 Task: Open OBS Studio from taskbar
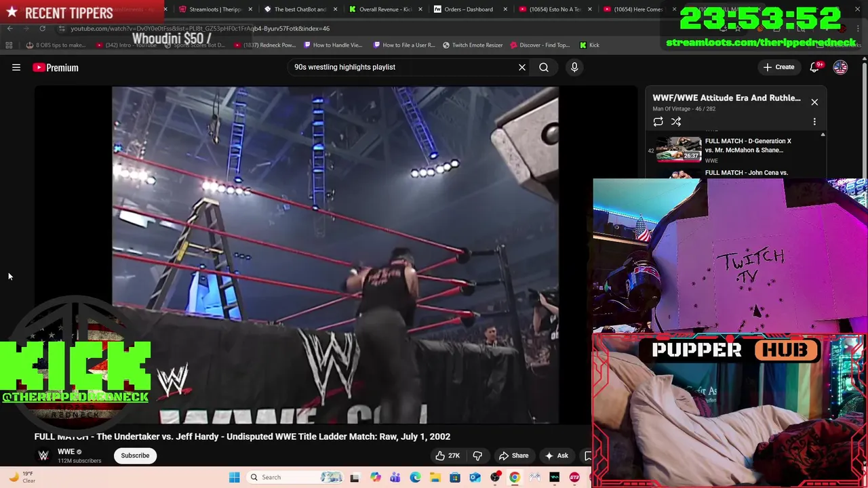[495, 477]
